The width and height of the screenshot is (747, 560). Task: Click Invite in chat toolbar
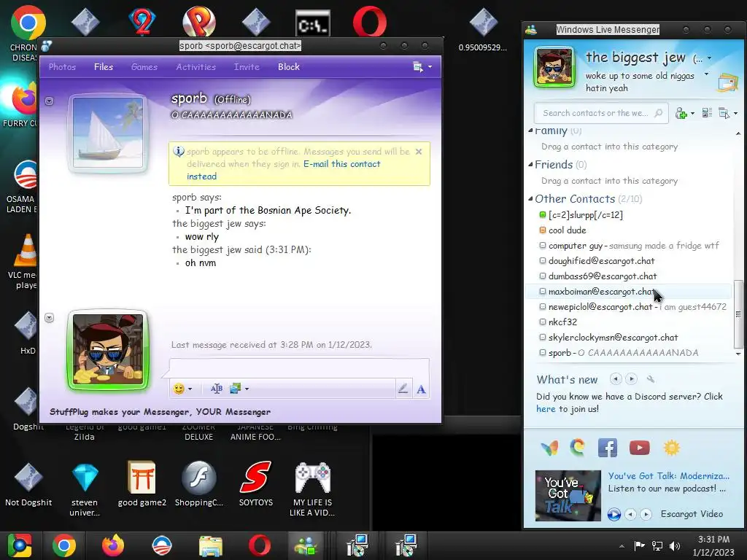(247, 67)
